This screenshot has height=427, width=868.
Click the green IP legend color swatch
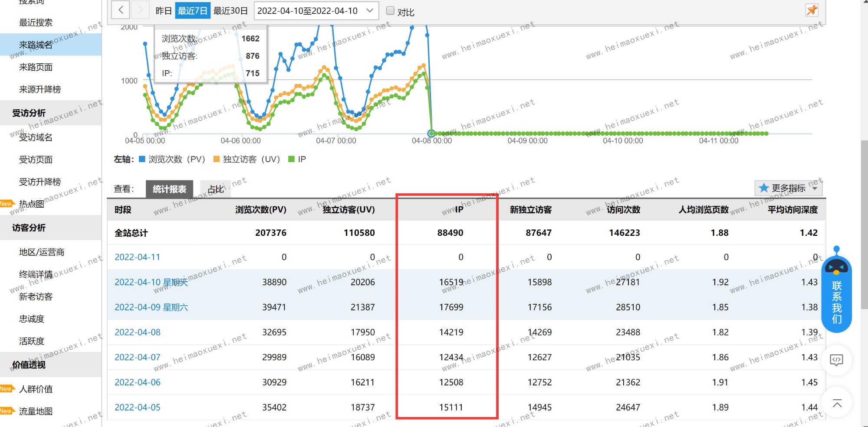click(292, 159)
